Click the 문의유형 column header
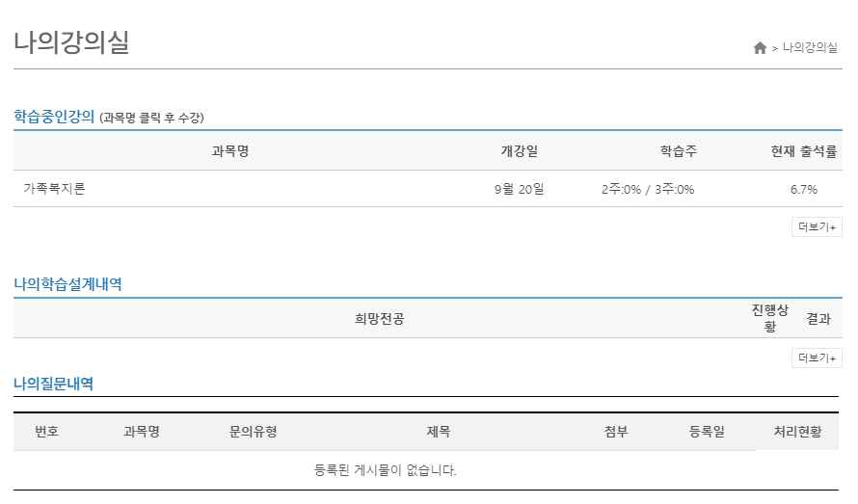 point(254,432)
